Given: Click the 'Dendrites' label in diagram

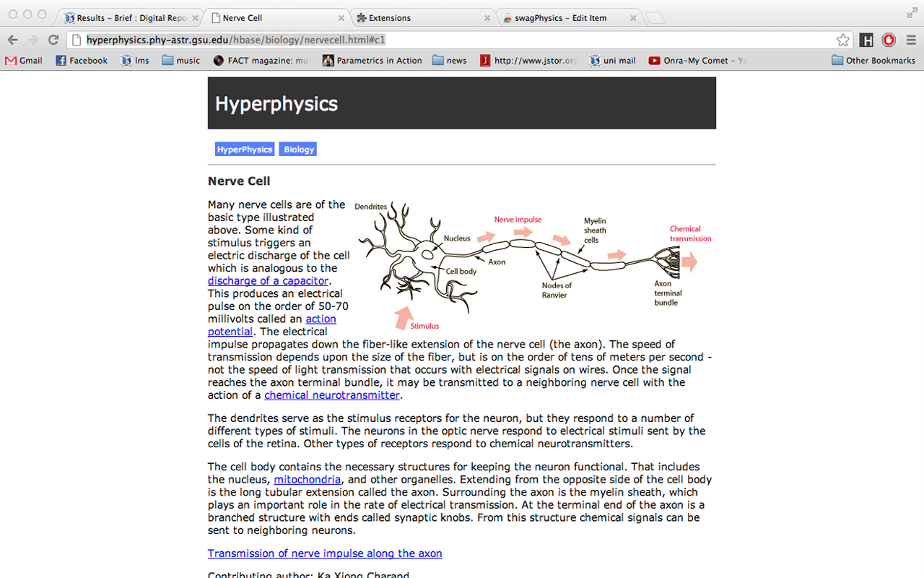Looking at the screenshot, I should (370, 207).
